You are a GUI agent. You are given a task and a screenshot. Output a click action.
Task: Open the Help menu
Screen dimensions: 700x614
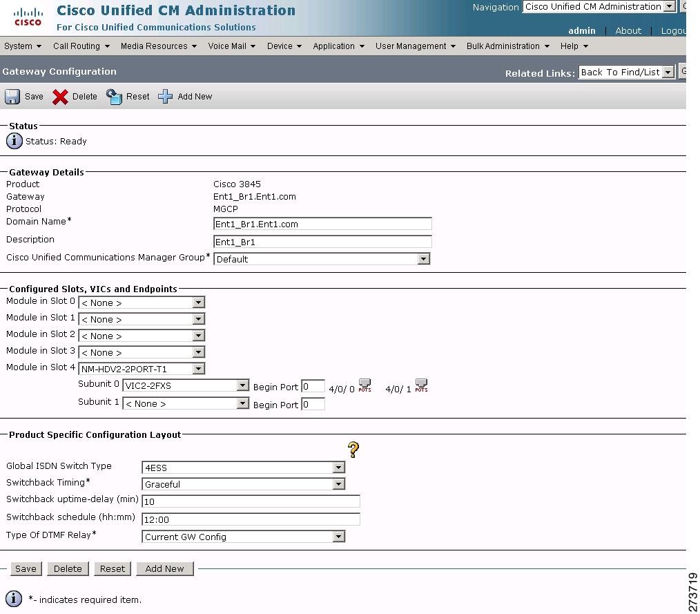(x=574, y=46)
